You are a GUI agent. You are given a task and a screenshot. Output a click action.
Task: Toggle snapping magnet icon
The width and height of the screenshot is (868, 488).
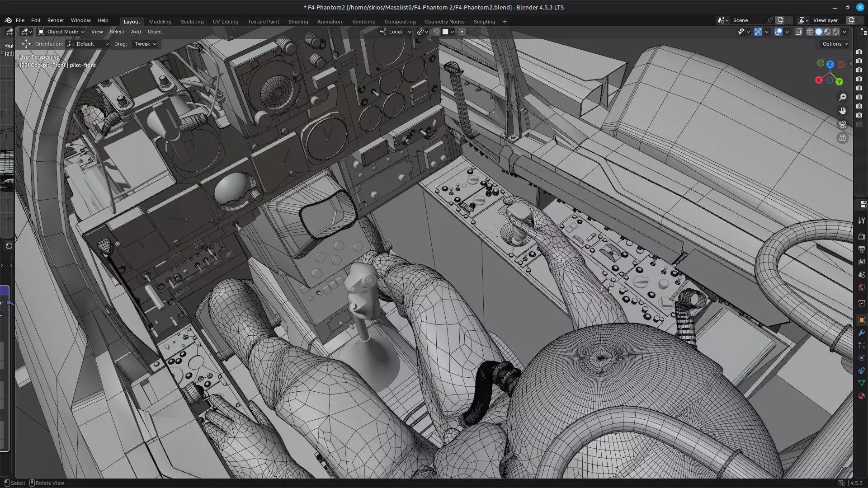[436, 32]
